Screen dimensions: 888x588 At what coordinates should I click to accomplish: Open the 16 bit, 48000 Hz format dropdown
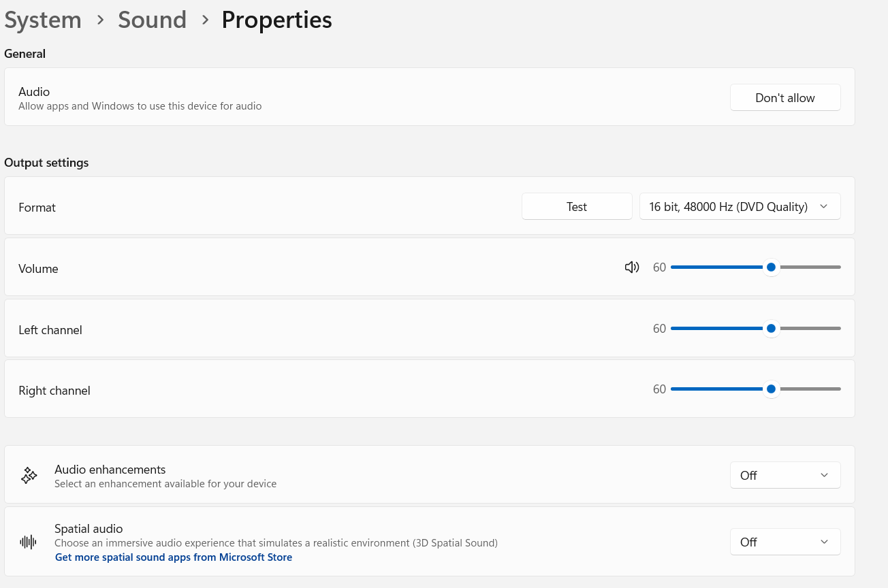(x=740, y=207)
